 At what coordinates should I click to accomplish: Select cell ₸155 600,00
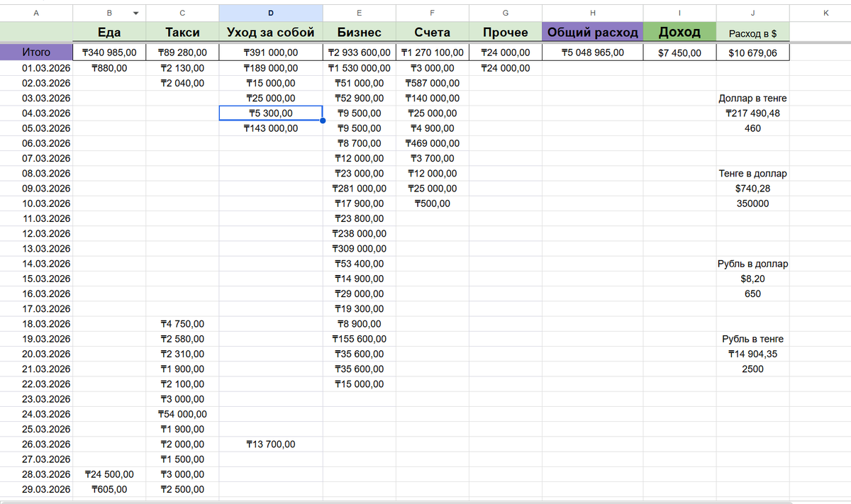[360, 339]
